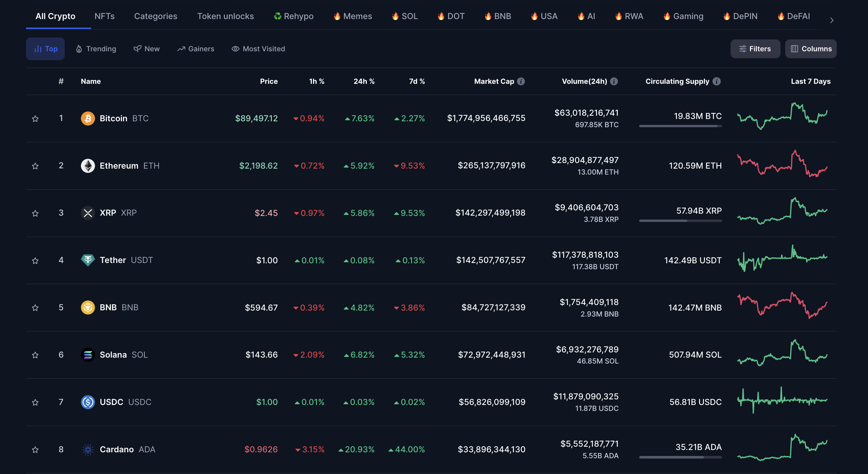This screenshot has width=868, height=474.
Task: Star USDC to add to watchlist
Action: point(35,402)
